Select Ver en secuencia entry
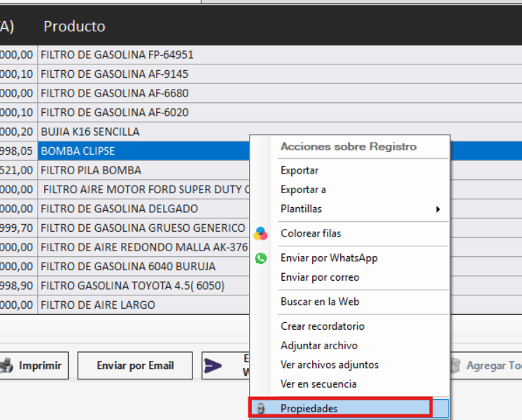The image size is (522, 420). point(318,384)
